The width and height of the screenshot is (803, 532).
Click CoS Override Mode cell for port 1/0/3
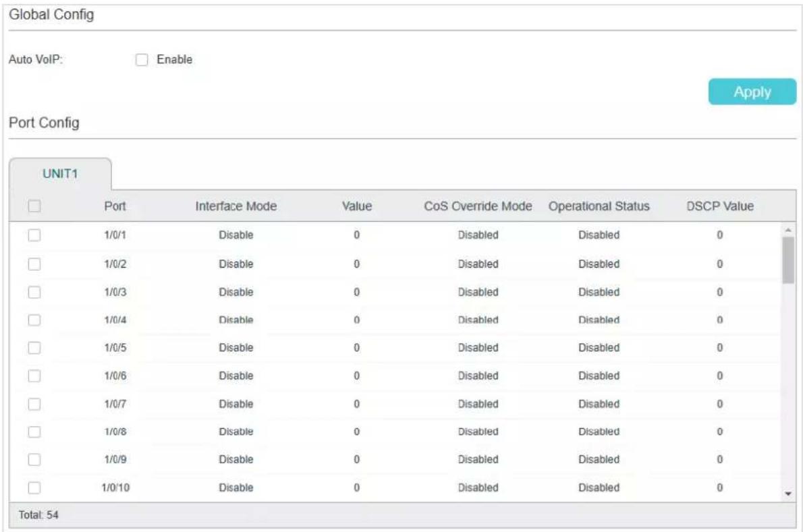pyautogui.click(x=478, y=292)
